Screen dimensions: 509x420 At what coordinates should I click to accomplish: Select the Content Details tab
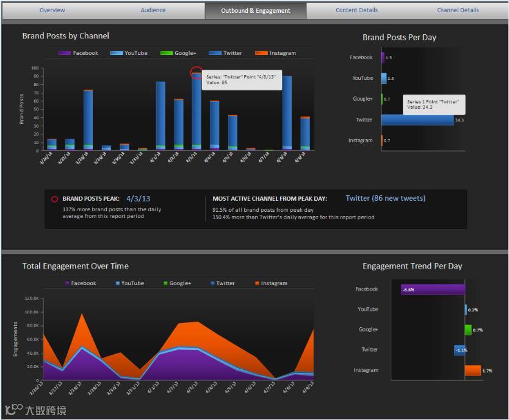click(356, 10)
